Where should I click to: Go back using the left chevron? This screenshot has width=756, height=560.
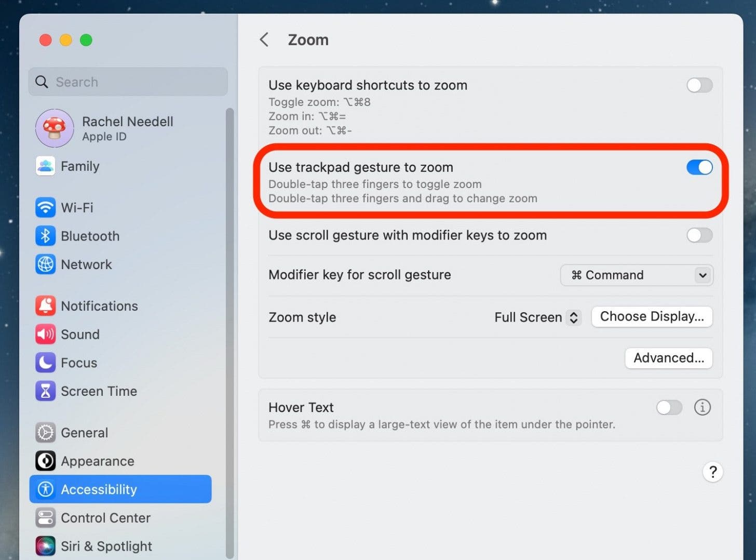[x=264, y=40]
